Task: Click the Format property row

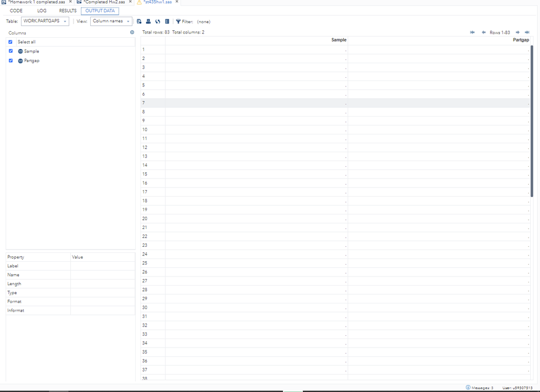Action: pyautogui.click(x=70, y=302)
